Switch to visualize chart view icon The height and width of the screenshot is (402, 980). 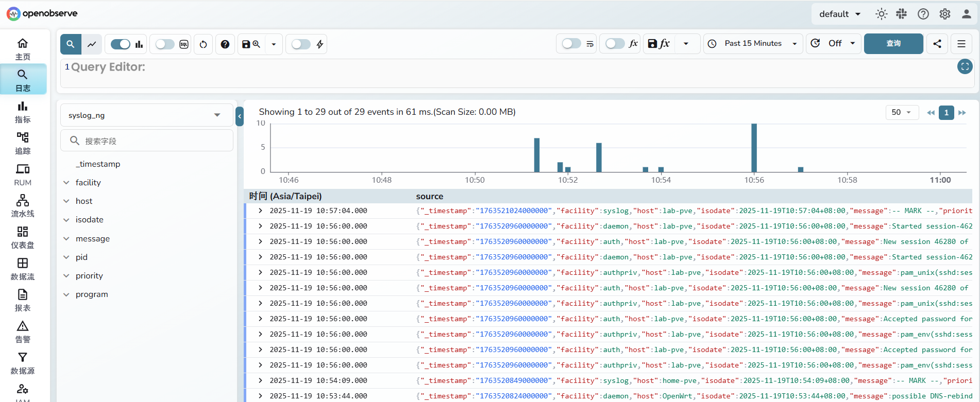92,44
